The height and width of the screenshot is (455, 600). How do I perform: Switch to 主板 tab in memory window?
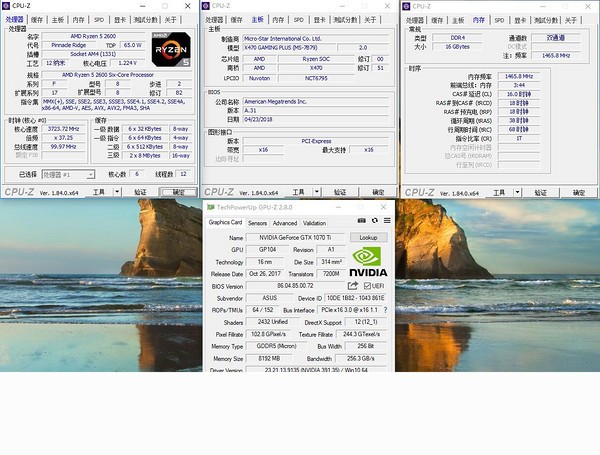(458, 20)
